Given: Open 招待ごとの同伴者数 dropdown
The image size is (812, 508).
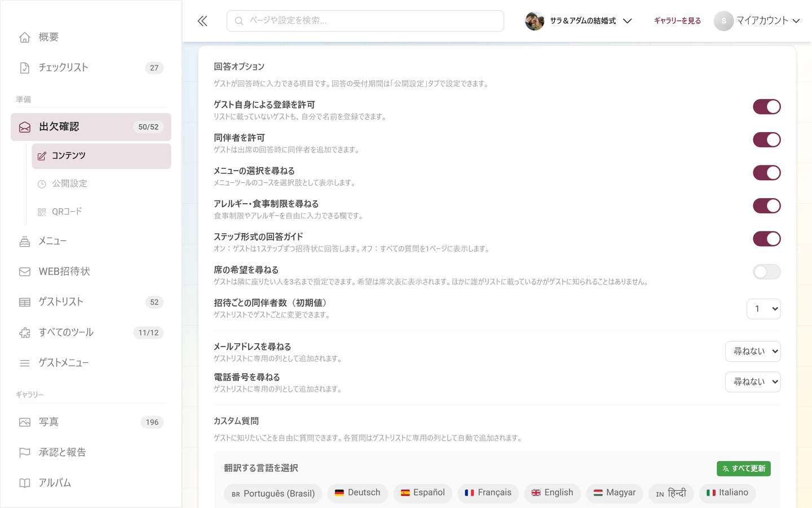Looking at the screenshot, I should coord(764,309).
